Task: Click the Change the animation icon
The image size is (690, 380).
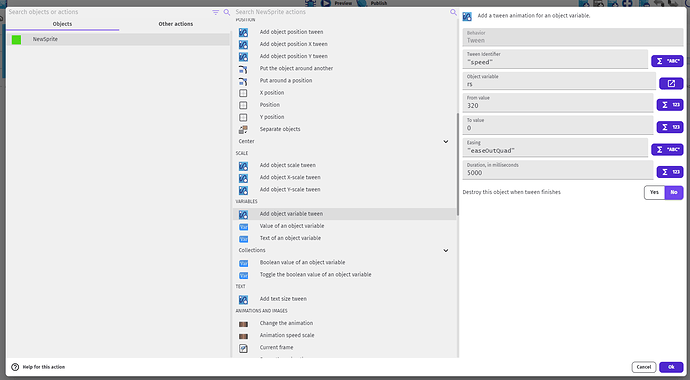Action: (243, 324)
